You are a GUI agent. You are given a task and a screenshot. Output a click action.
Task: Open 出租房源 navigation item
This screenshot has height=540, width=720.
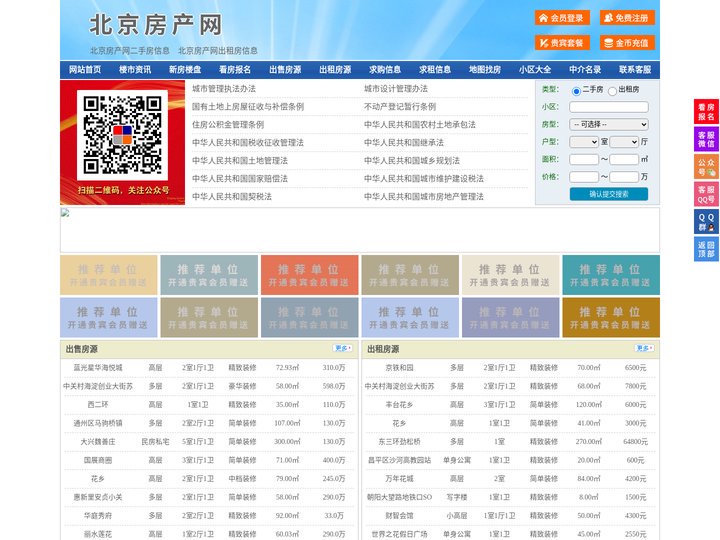pos(335,70)
